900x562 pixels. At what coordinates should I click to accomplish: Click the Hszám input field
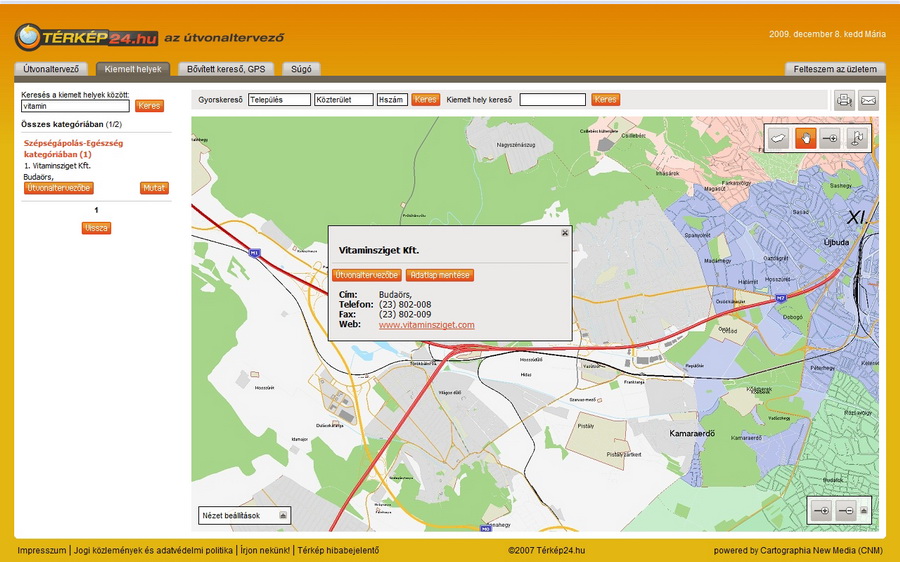(x=393, y=100)
